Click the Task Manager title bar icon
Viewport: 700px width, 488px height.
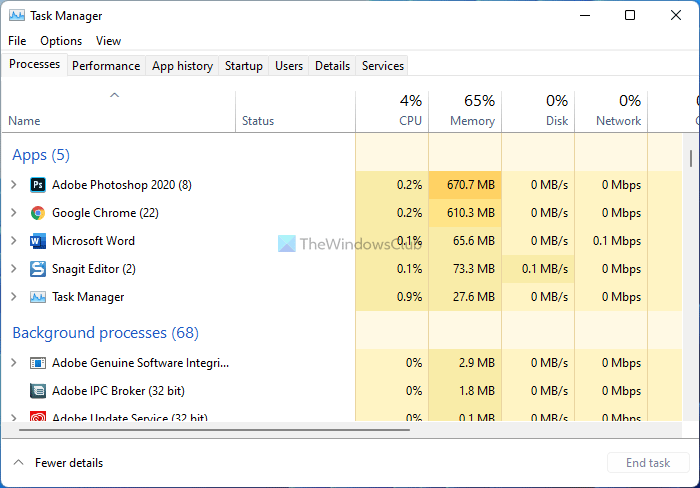pos(17,16)
